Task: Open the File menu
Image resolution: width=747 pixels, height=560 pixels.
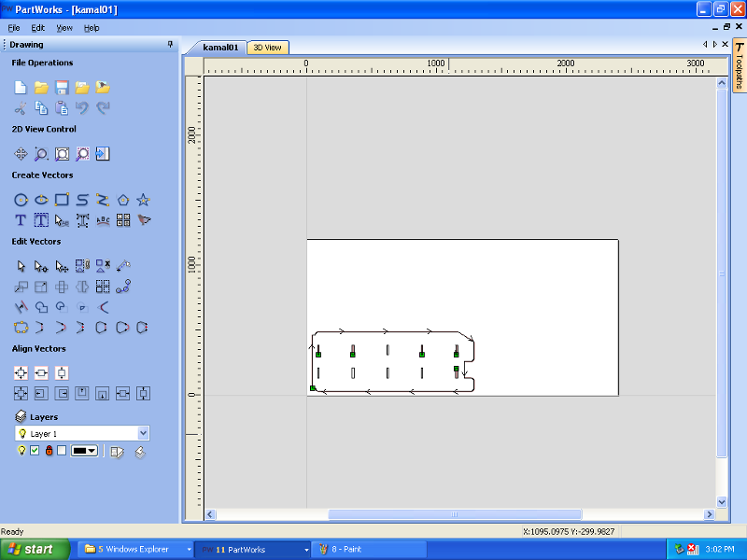Action: (14, 28)
